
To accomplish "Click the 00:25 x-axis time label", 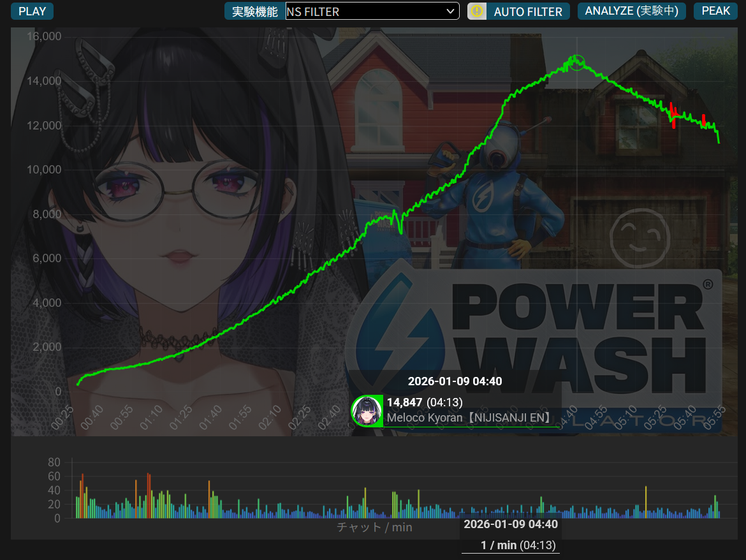I will pyautogui.click(x=62, y=417).
